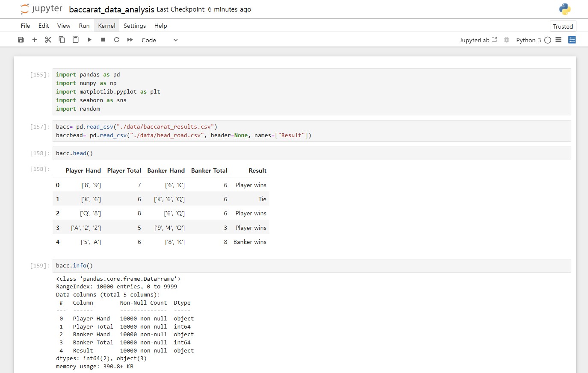588x373 pixels.
Task: Open the Kernel menu
Action: pos(106,26)
